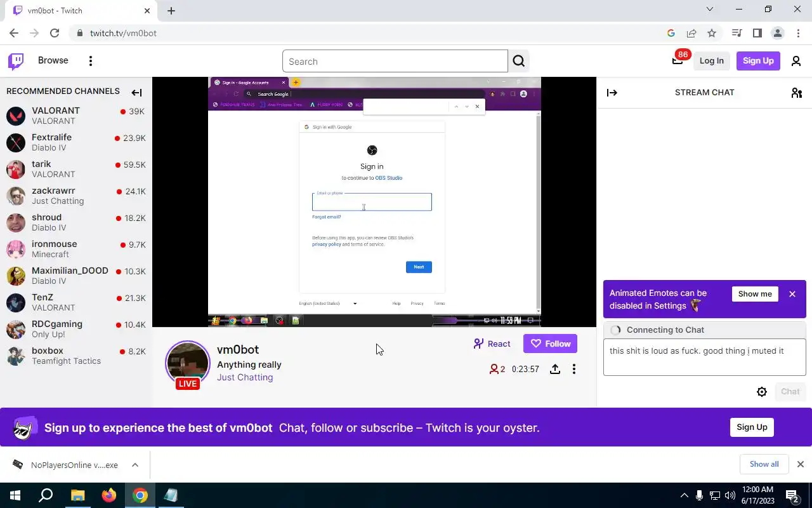Open the notifications inbox with 86 badge
This screenshot has width=812, height=508.
[x=678, y=60]
